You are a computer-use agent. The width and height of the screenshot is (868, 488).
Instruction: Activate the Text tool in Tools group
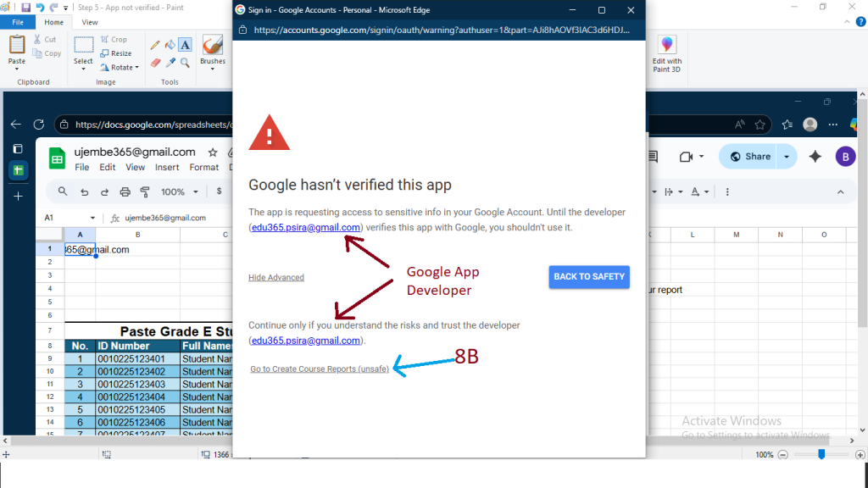(185, 44)
